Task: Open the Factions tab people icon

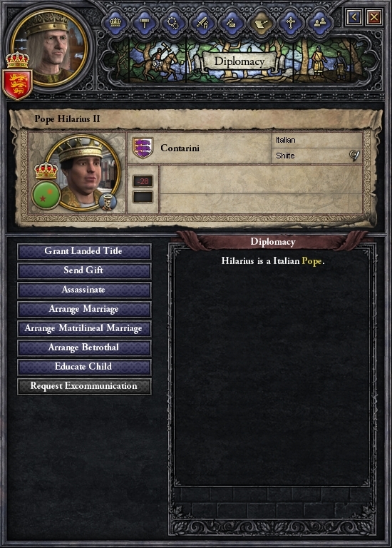Action: (x=320, y=23)
